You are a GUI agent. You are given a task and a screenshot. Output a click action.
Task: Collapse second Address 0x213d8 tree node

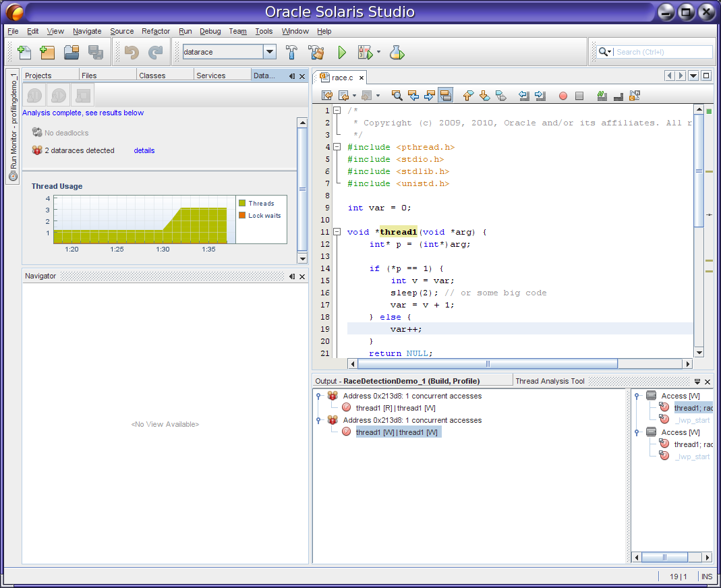click(x=318, y=420)
